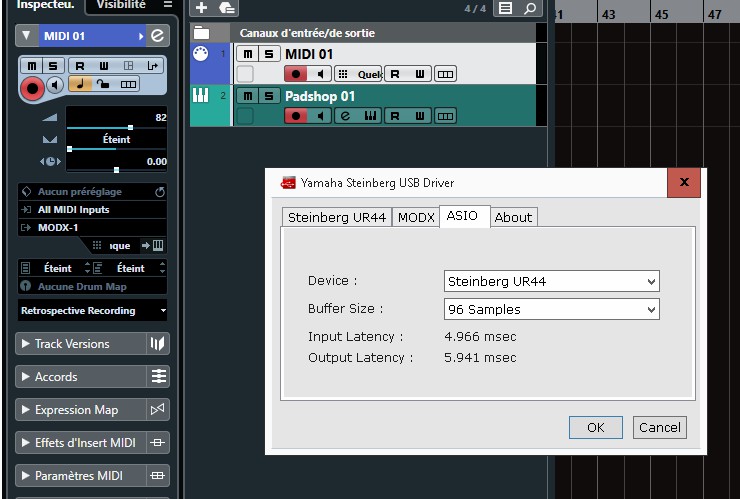The image size is (740, 499).
Task: Open the Device dropdown showing Steinberg UR44
Action: click(552, 281)
